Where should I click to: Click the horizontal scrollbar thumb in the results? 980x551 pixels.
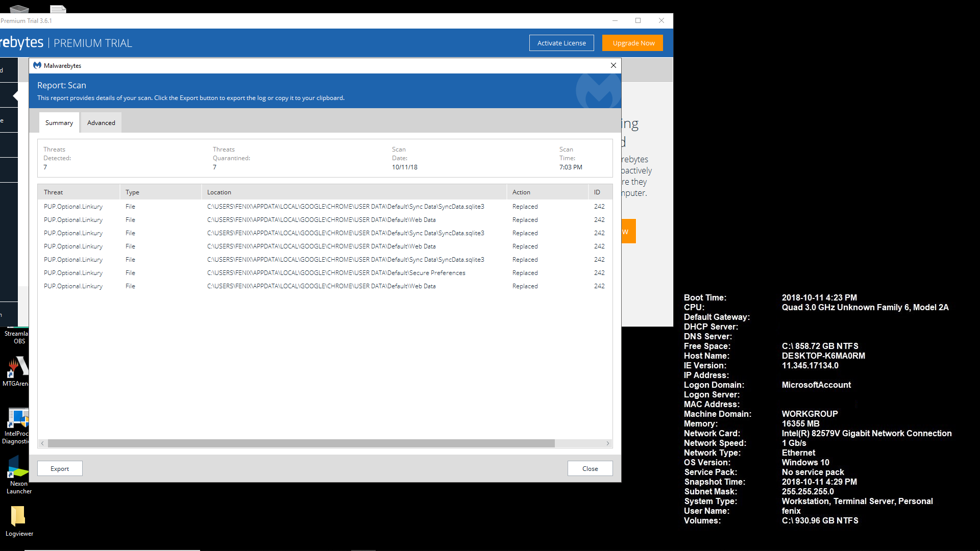(301, 443)
